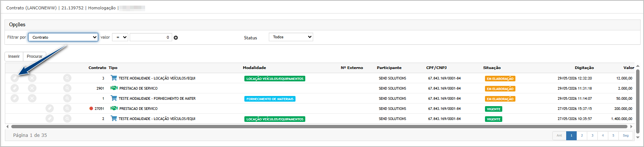
Task: Click the Tipo column header
Action: point(113,68)
